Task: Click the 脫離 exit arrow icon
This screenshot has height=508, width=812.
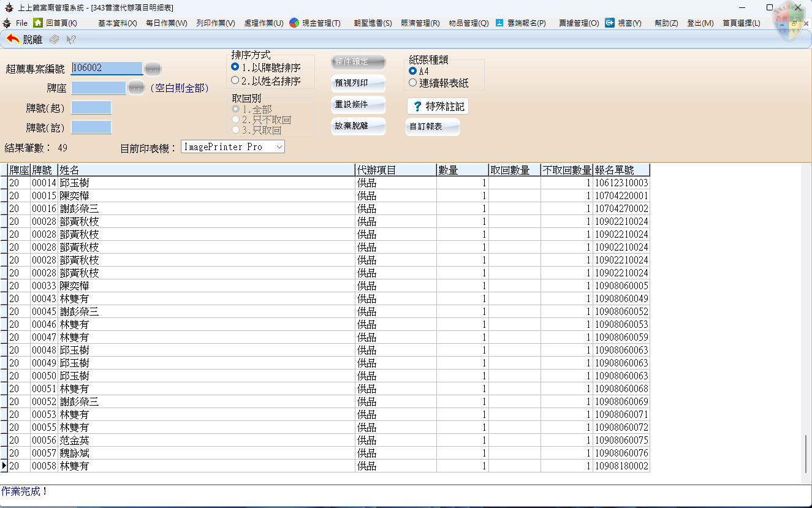Action: [13, 39]
